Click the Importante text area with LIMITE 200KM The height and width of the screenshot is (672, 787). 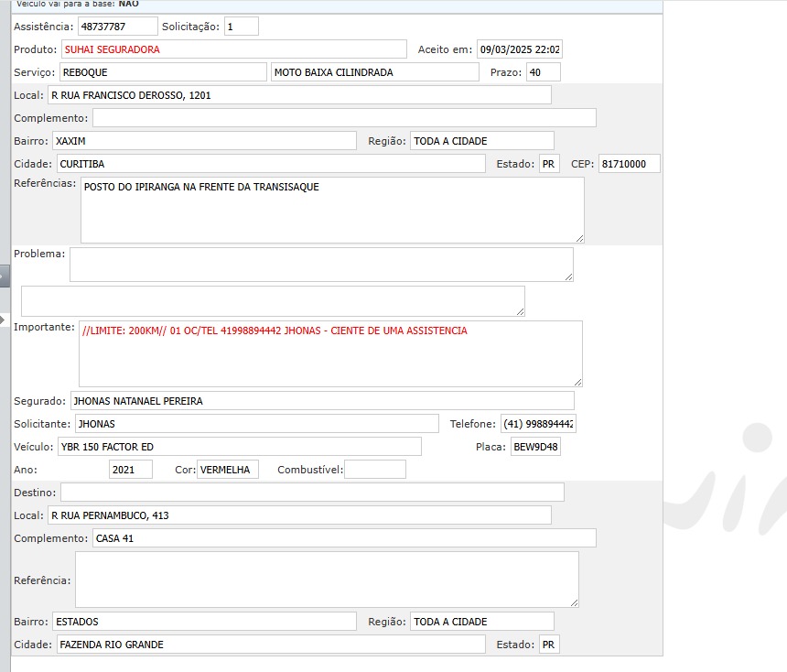[330, 354]
